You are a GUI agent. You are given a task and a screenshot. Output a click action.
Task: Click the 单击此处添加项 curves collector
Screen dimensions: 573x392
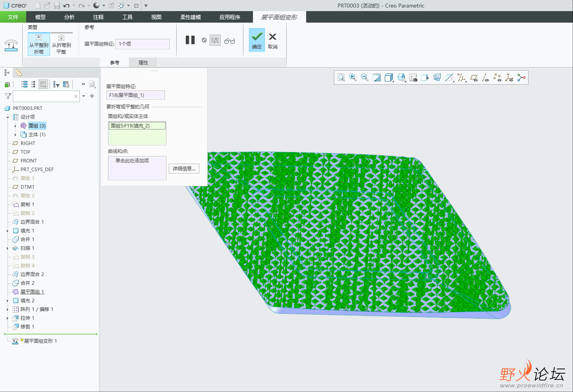[x=137, y=168]
